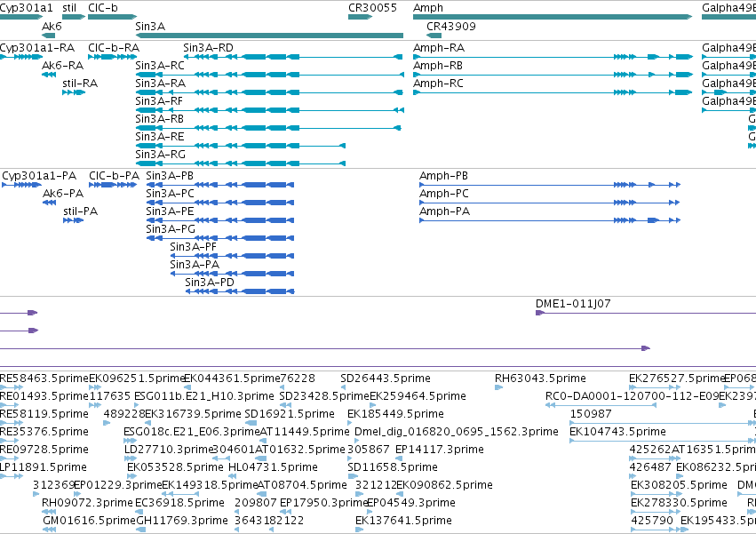Click the stil-RA transcript label
756x534 pixels.
pos(80,84)
